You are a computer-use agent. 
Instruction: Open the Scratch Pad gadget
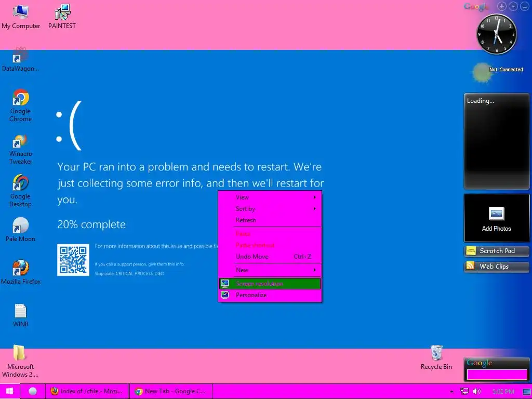[496, 251]
